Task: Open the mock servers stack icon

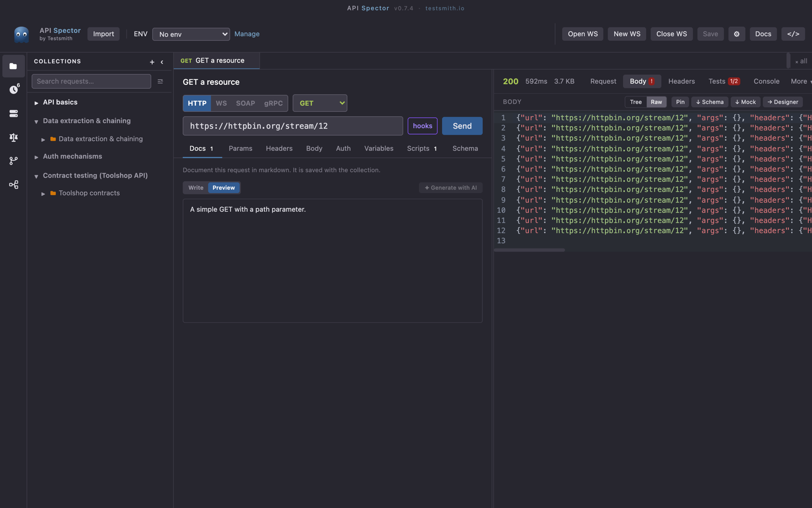Action: point(14,113)
